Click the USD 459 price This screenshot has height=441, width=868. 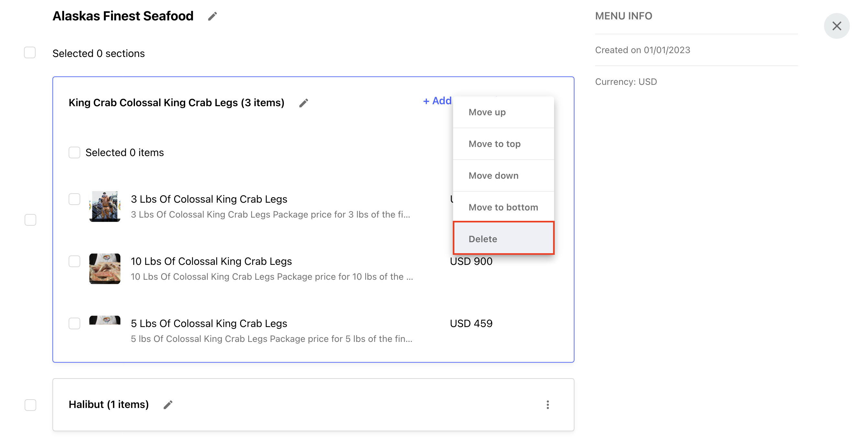click(471, 323)
